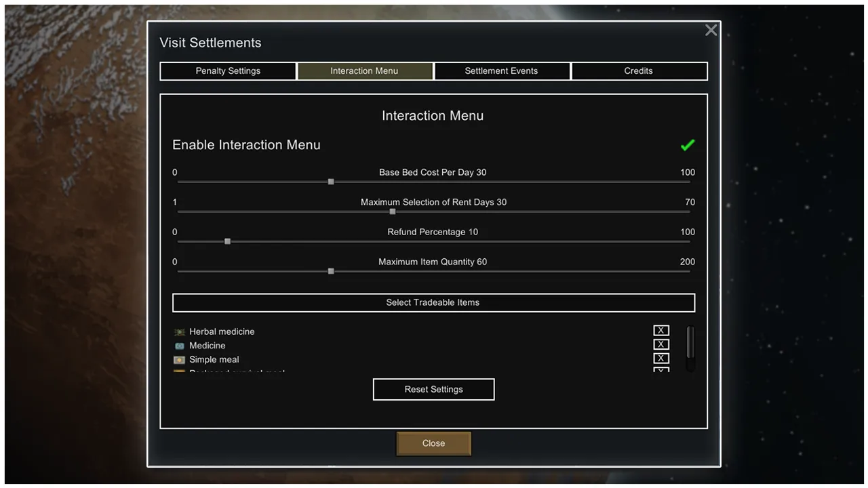Click the Refund Percentage slider handle

(x=227, y=241)
